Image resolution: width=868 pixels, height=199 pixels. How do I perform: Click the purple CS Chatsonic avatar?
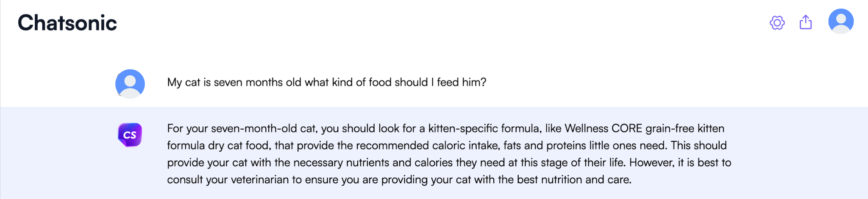click(x=130, y=135)
